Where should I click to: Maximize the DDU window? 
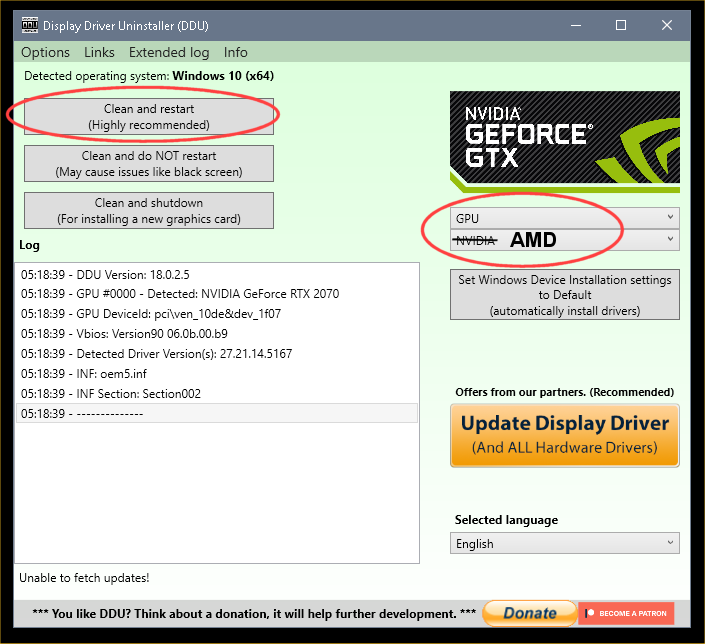[x=621, y=26]
